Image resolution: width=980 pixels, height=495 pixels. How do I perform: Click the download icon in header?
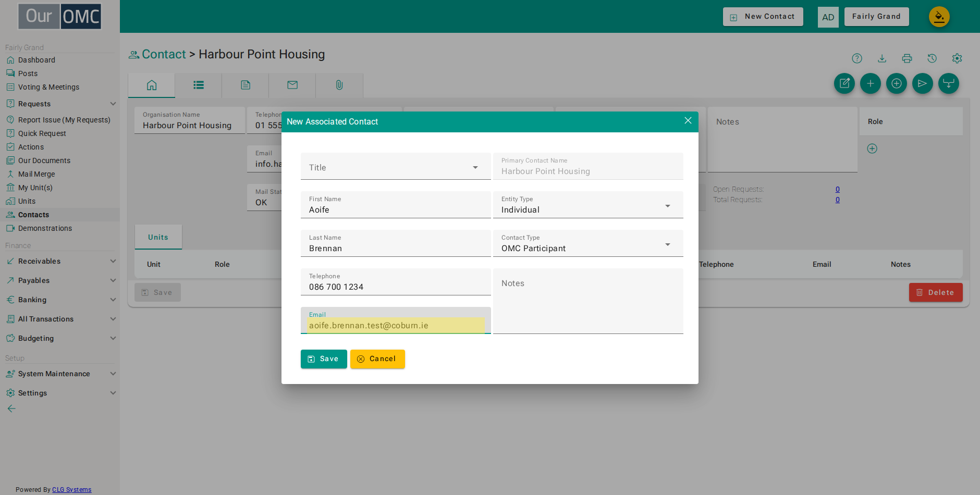pyautogui.click(x=882, y=58)
